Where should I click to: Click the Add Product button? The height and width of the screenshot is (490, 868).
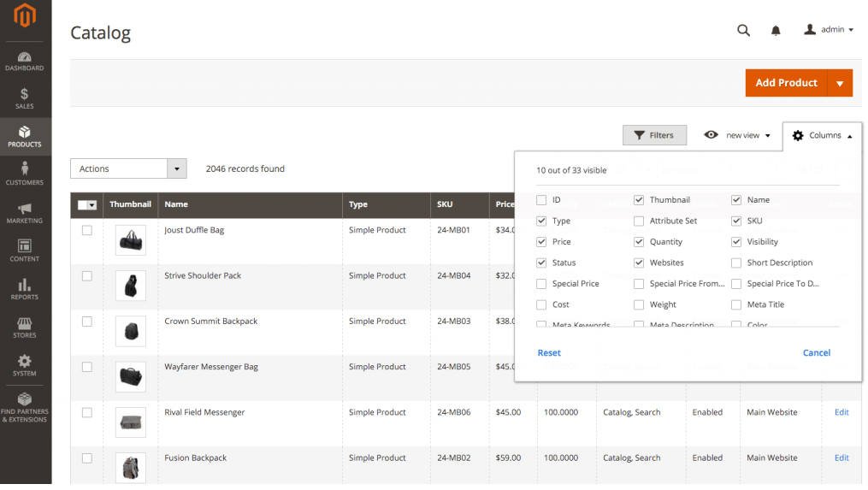pos(786,83)
